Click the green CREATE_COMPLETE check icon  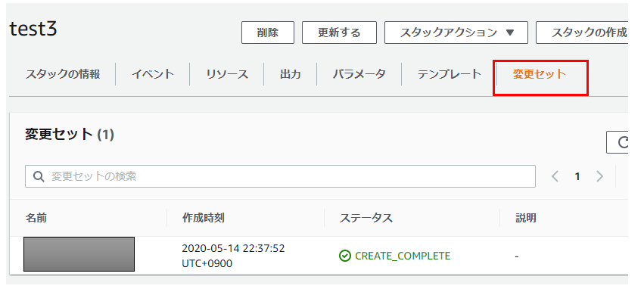click(344, 256)
